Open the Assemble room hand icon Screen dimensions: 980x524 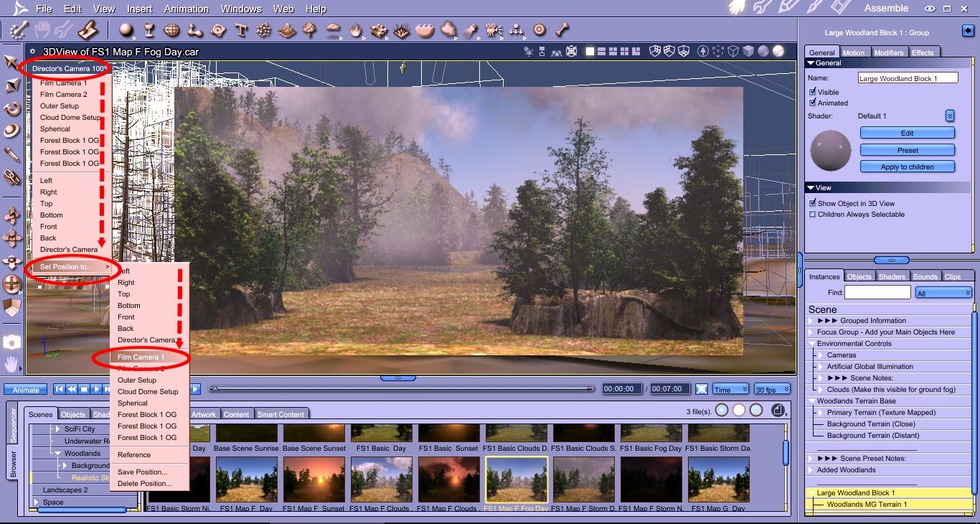738,8
